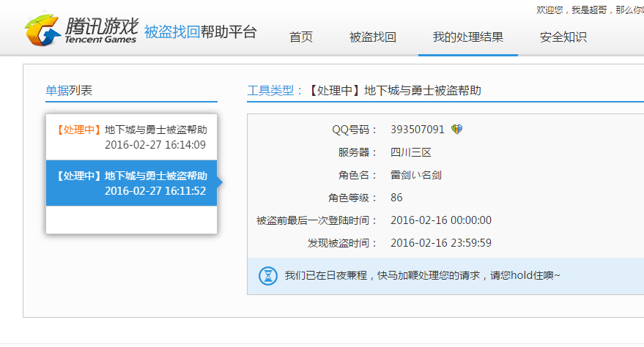Image resolution: width=644 pixels, height=347 pixels.
Task: Open the 被盗找回 tab
Action: [x=372, y=37]
